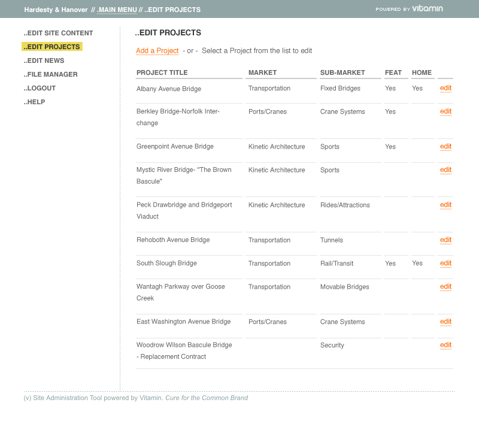
Task: Edit the Rehoboth Avenue Bridge project
Action: coord(445,240)
